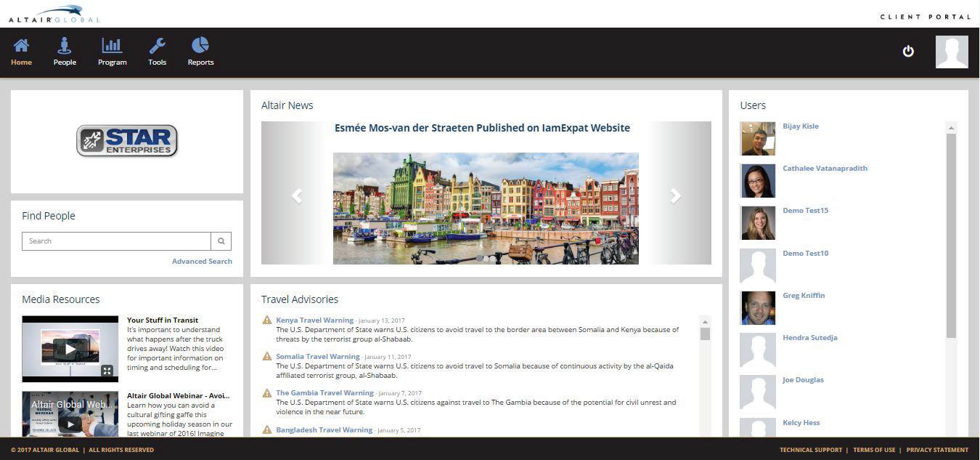Click Travel Advisories scroll up arrow

click(x=705, y=322)
